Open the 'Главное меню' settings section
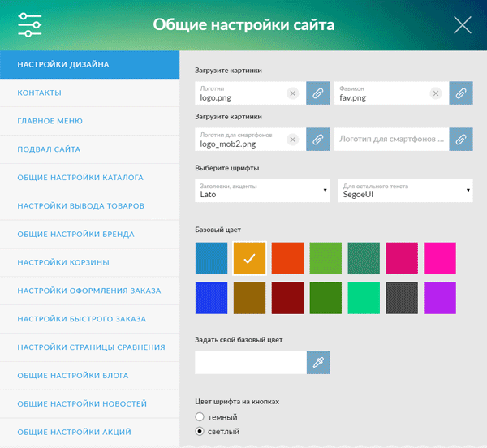The width and height of the screenshot is (487, 448). coord(50,121)
